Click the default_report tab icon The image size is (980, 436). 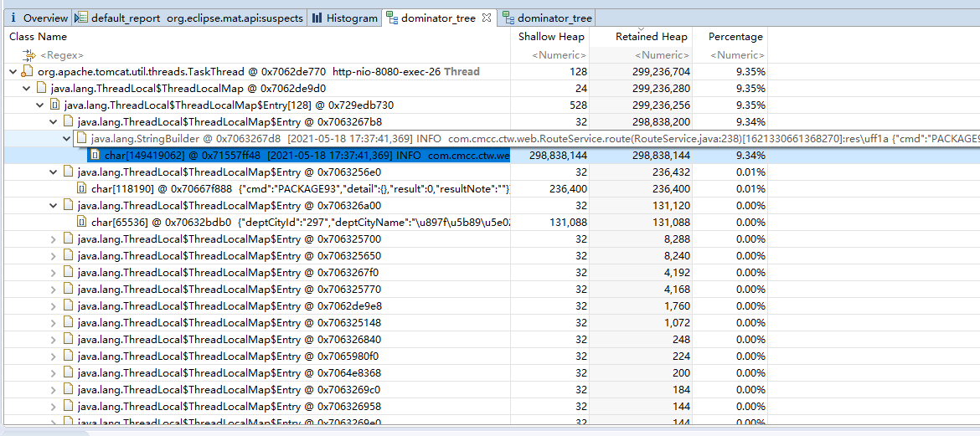click(x=81, y=18)
